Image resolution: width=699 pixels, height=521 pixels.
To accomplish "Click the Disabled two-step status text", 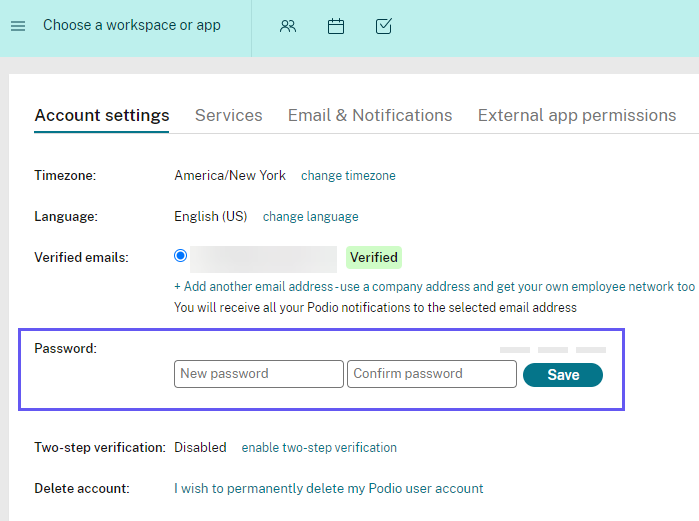I will tap(200, 447).
